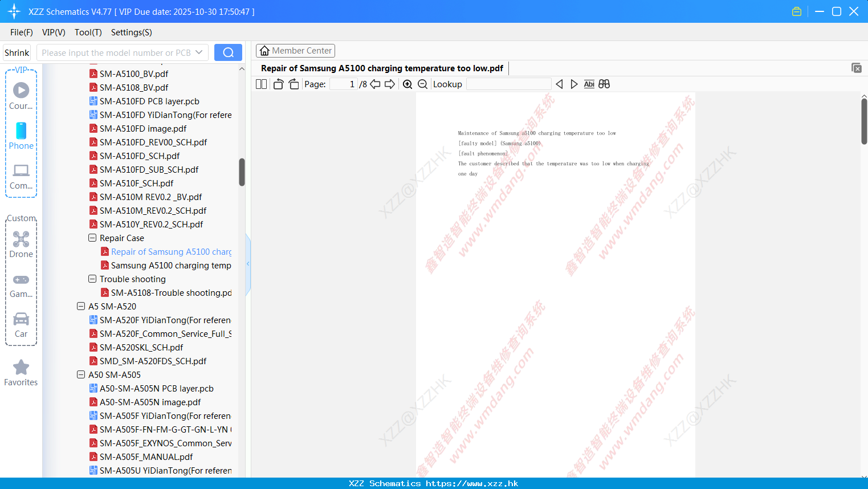Click the XZZ app logo
Viewport: 868px width, 489px height.
click(14, 11)
